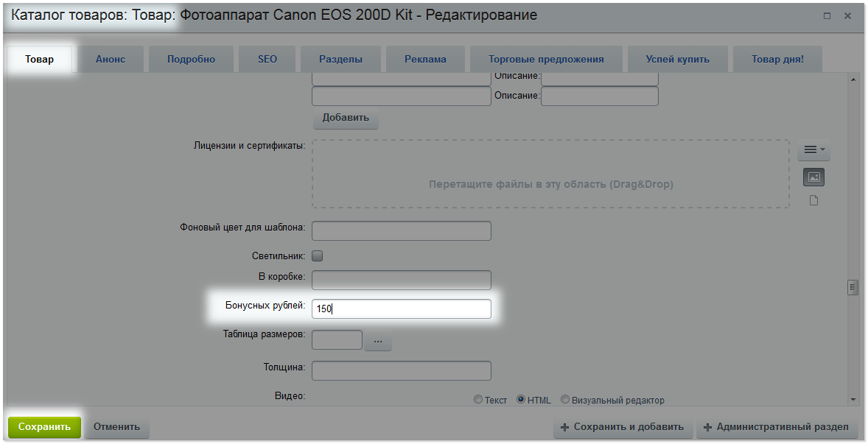Open Таблица размеров ellipsis picker

pyautogui.click(x=378, y=341)
